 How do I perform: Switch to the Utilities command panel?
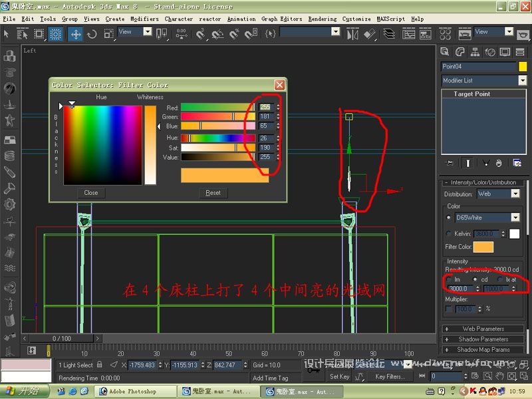click(x=520, y=52)
